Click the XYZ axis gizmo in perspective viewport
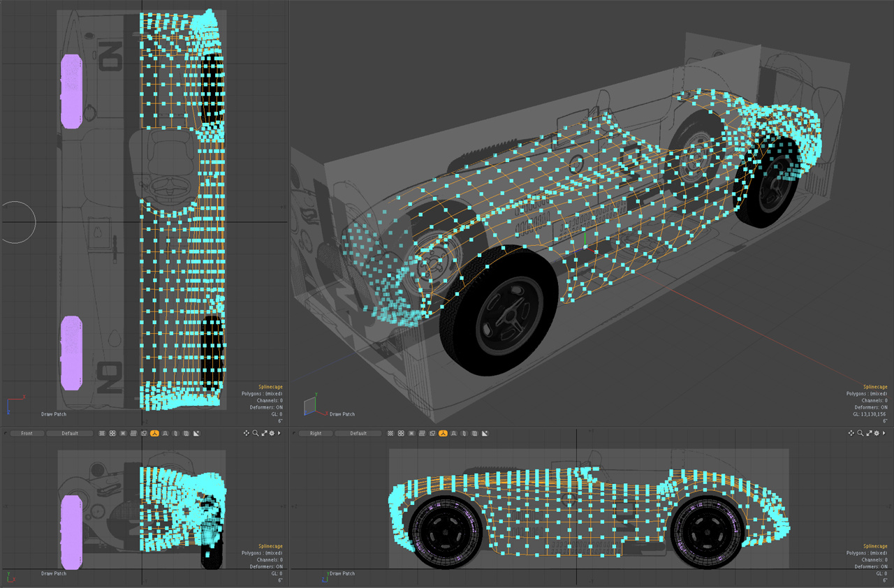The image size is (894, 588). (309, 404)
